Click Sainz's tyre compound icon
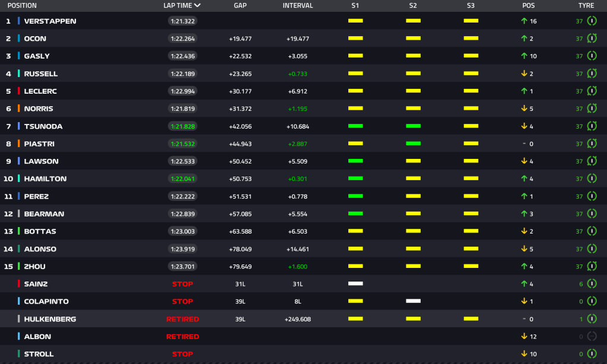Image resolution: width=607 pixels, height=364 pixels. pyautogui.click(x=592, y=283)
